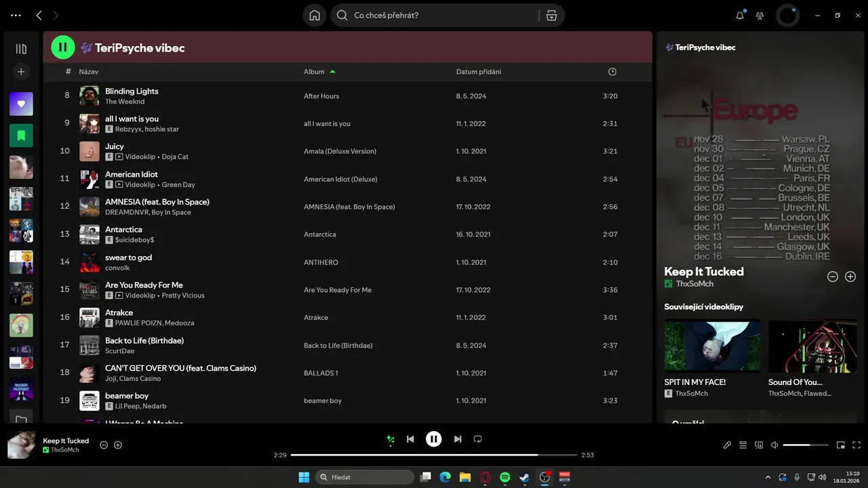The height and width of the screenshot is (488, 868).
Task: Open Liked Songs heart tile
Action: click(x=21, y=104)
